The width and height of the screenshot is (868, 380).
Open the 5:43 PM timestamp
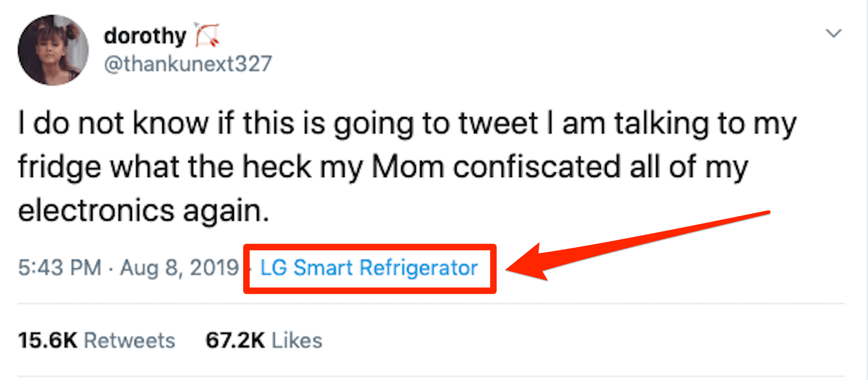[60, 267]
